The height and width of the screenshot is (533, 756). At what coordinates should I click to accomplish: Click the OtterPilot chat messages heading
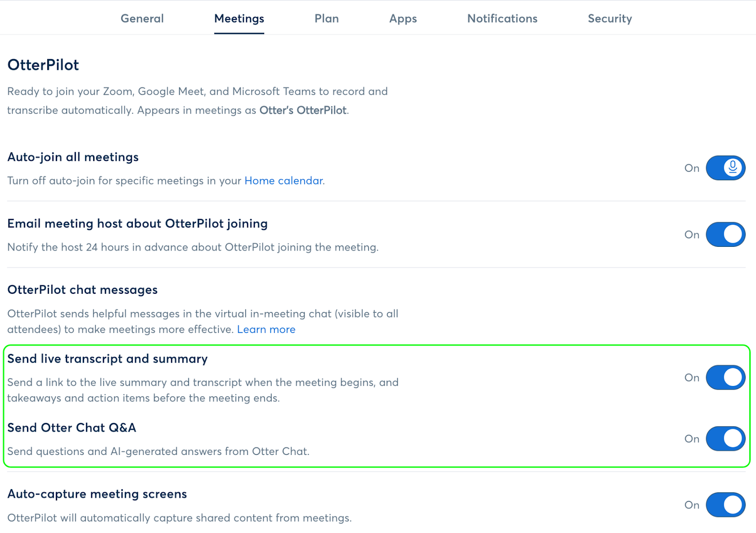83,290
